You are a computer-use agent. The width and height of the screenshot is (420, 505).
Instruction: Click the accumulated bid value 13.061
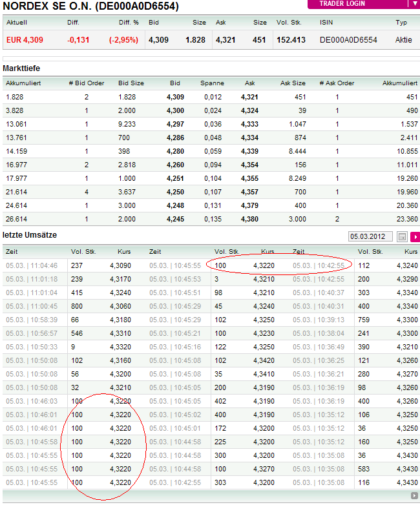pyautogui.click(x=16, y=125)
